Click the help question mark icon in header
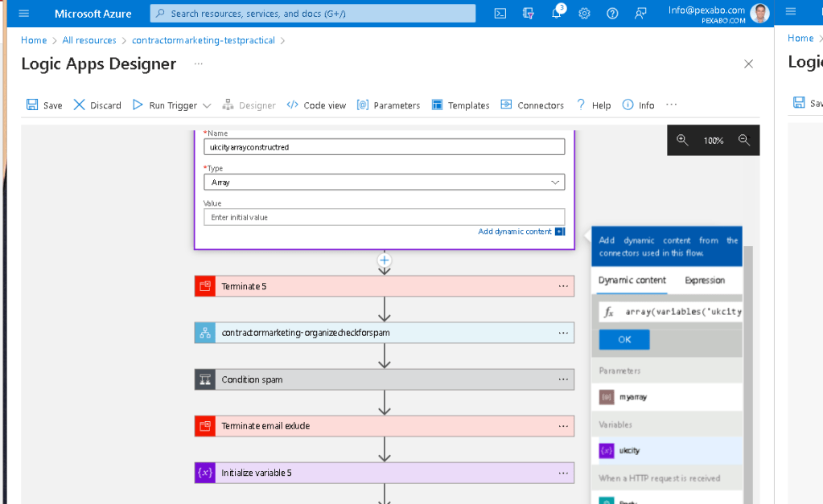 (x=612, y=14)
